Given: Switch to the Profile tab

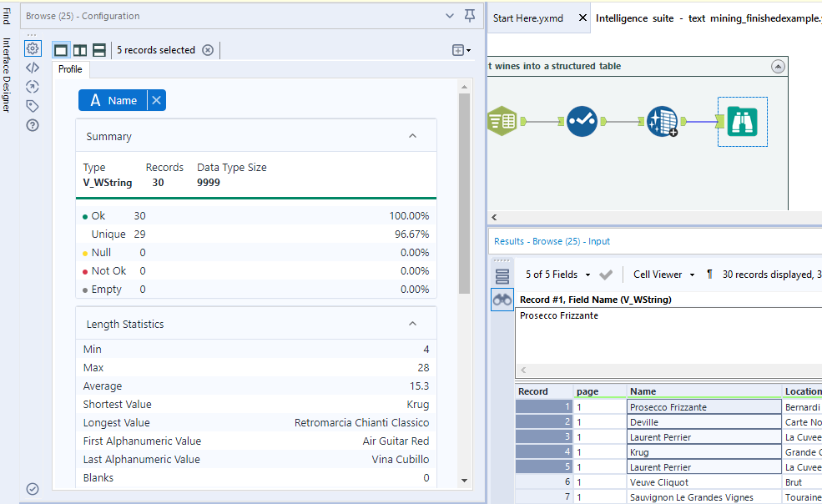Looking at the screenshot, I should [70, 69].
